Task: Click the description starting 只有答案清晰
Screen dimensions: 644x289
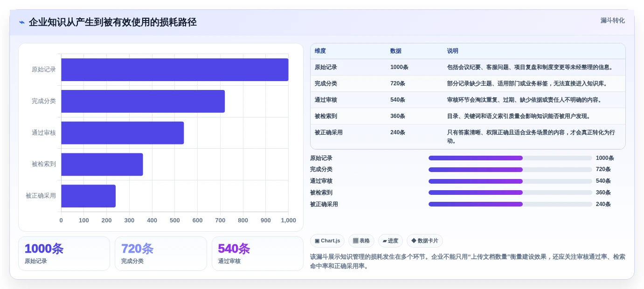Action: tap(531, 137)
